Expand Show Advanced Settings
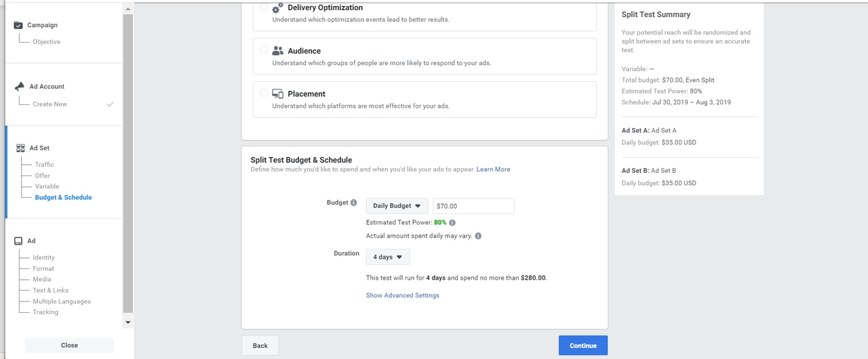The height and width of the screenshot is (359, 868). [x=403, y=295]
